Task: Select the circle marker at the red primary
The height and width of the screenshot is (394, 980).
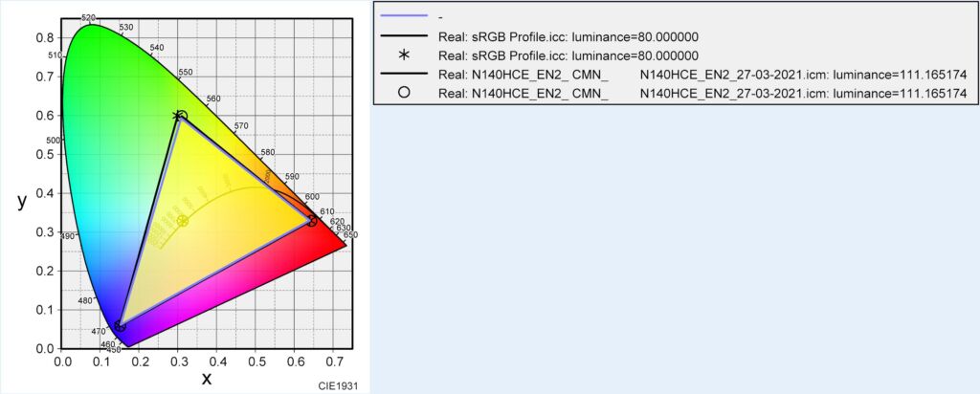Action: (x=313, y=221)
